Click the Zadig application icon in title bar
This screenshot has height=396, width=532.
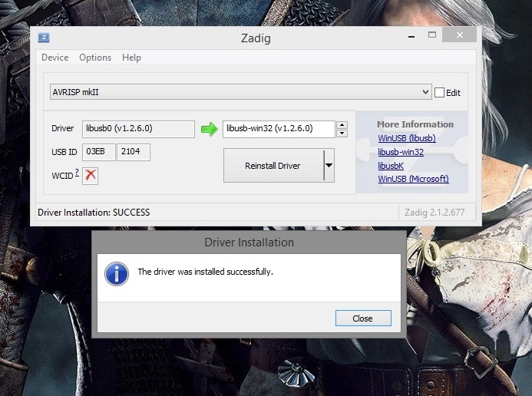click(x=44, y=38)
